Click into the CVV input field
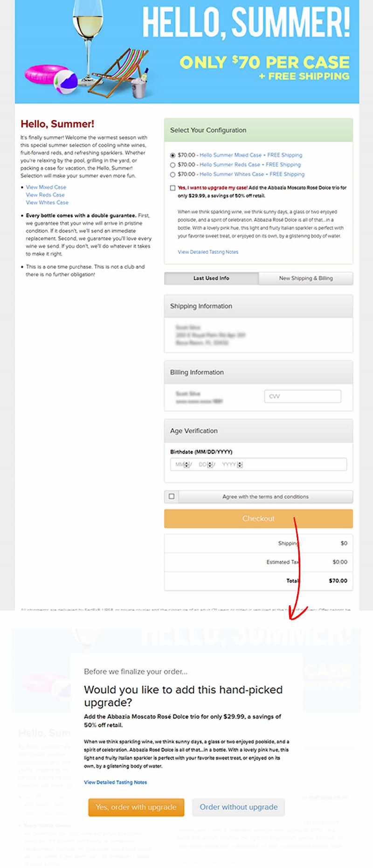Screen dimensions: 373x868 302,396
